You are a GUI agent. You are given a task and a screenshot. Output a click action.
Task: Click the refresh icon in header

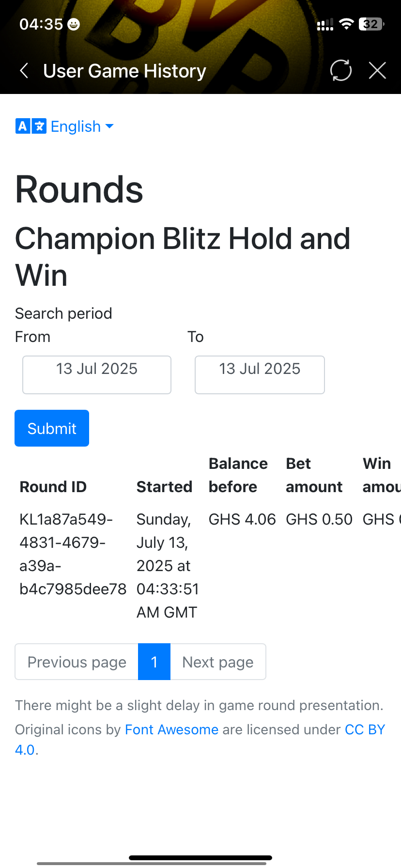pyautogui.click(x=341, y=71)
